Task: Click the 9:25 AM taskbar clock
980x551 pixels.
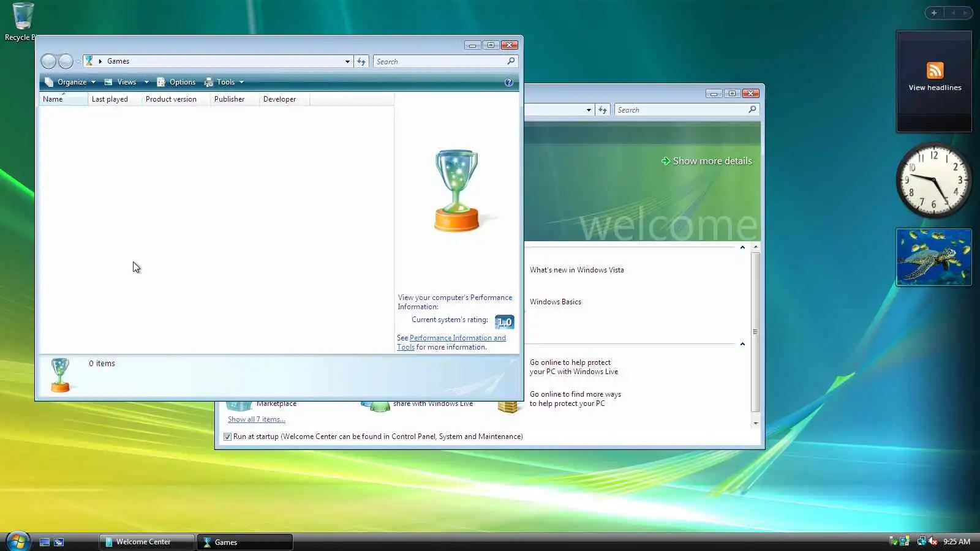Action: [x=956, y=541]
